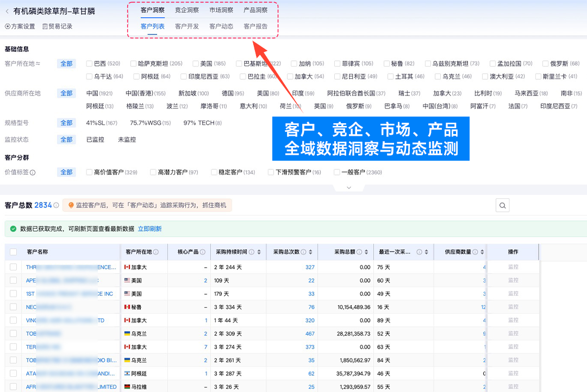Check the 巴西 country filter
This screenshot has width=587, height=392.
(x=90, y=64)
